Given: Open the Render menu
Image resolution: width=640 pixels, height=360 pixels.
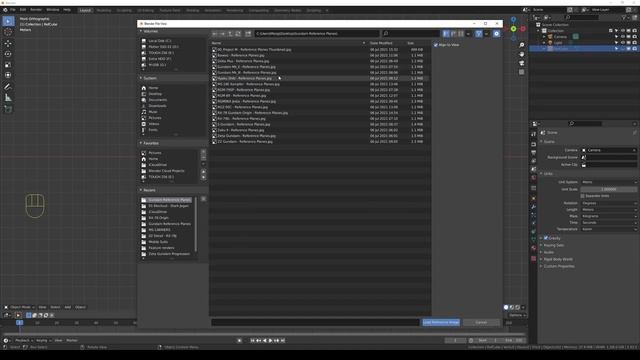Looking at the screenshot, I should point(36,10).
